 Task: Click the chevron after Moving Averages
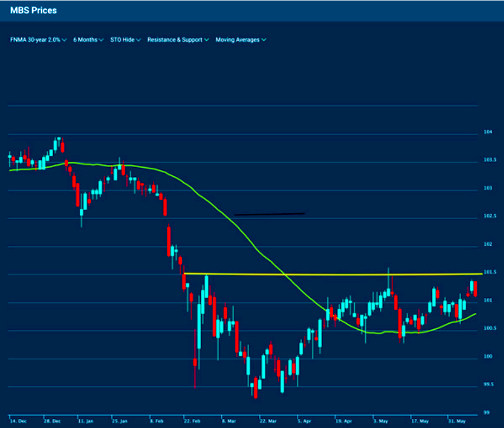(x=264, y=40)
